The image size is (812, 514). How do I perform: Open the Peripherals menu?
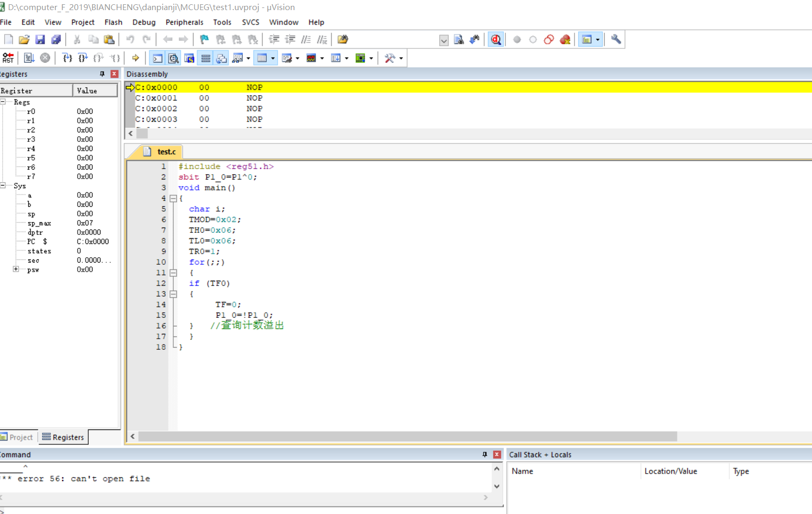[x=184, y=22]
